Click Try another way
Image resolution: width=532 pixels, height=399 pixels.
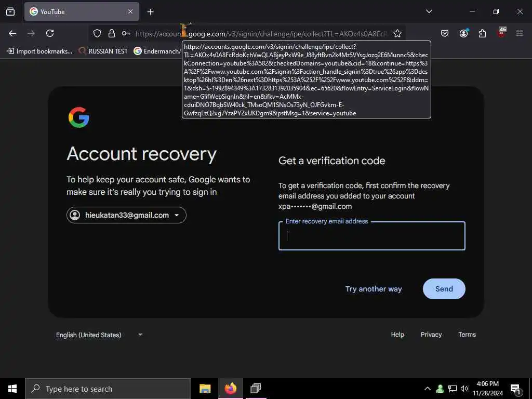[374, 289]
